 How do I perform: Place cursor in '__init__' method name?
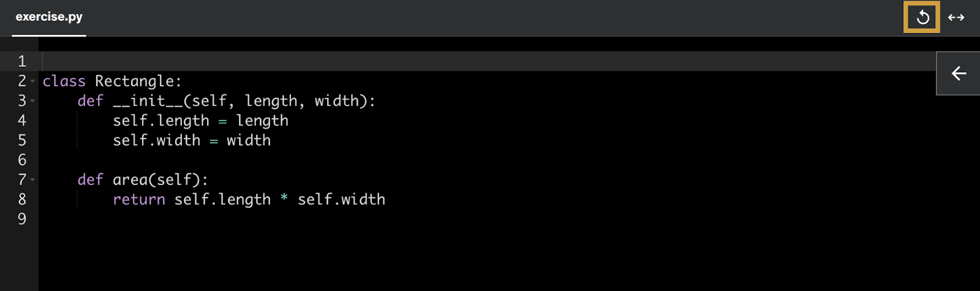pos(148,101)
